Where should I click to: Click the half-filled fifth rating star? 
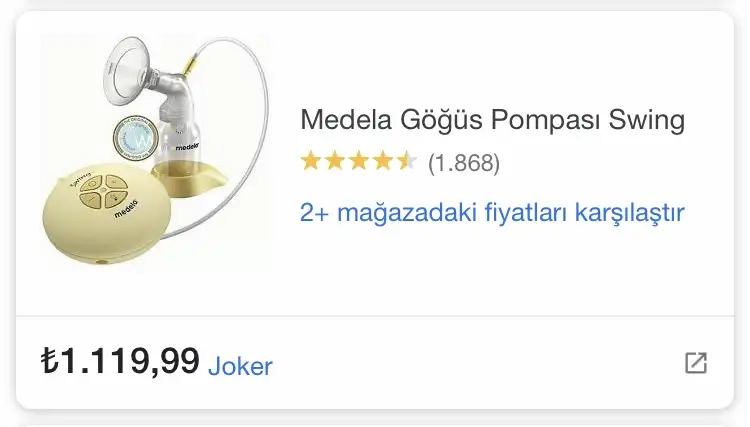pyautogui.click(x=407, y=161)
